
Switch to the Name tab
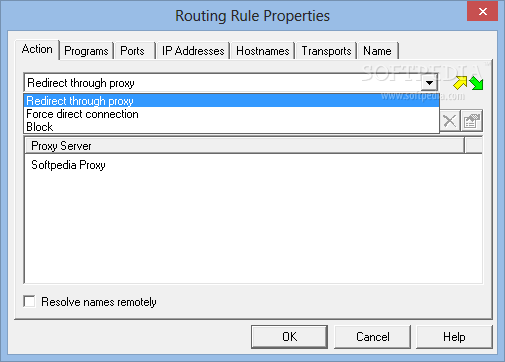pyautogui.click(x=377, y=51)
